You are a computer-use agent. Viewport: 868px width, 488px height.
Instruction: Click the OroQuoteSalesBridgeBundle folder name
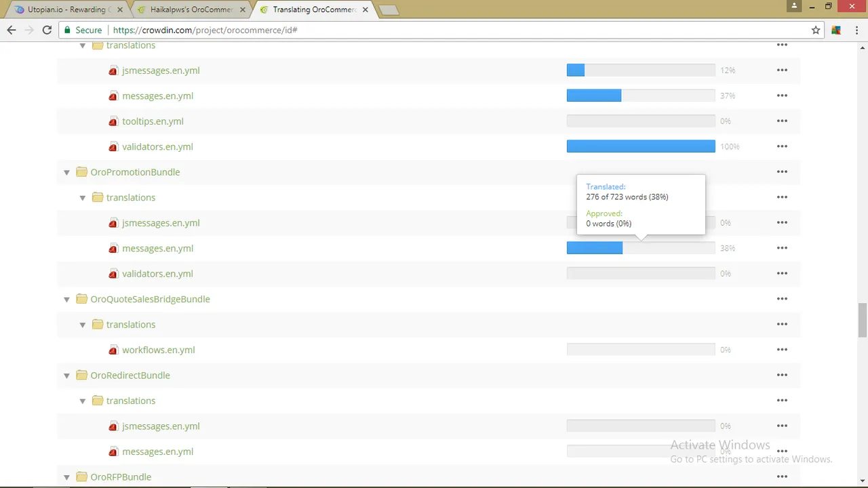(x=150, y=299)
